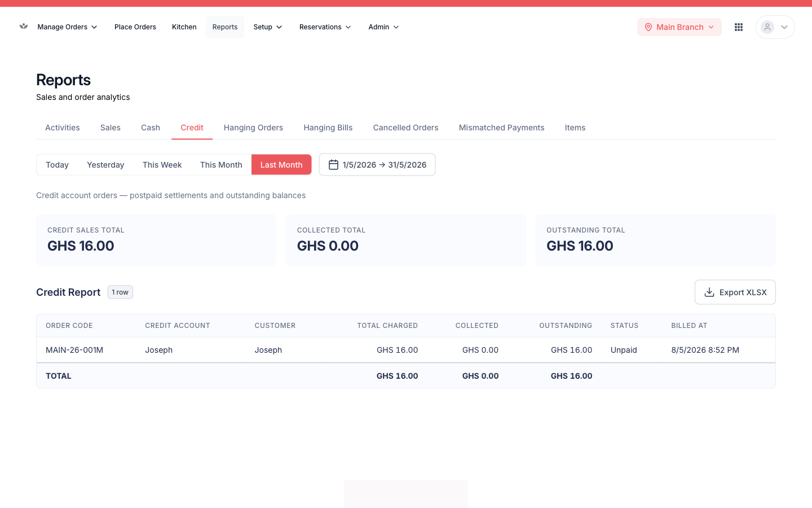
Task: Open the Hanging Bills tab
Action: coord(328,128)
